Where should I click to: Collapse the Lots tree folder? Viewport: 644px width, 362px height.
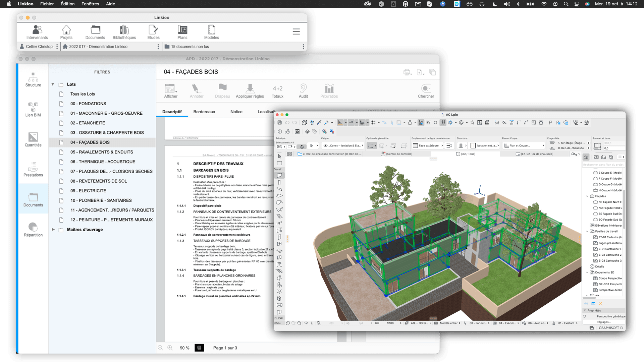pyautogui.click(x=53, y=84)
